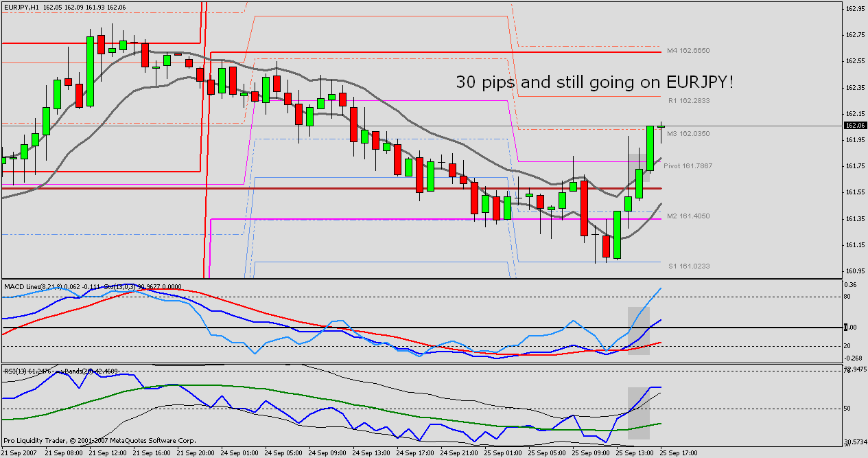Click the 161.15 price axis value
This screenshot has width=868, height=458.
click(x=855, y=245)
